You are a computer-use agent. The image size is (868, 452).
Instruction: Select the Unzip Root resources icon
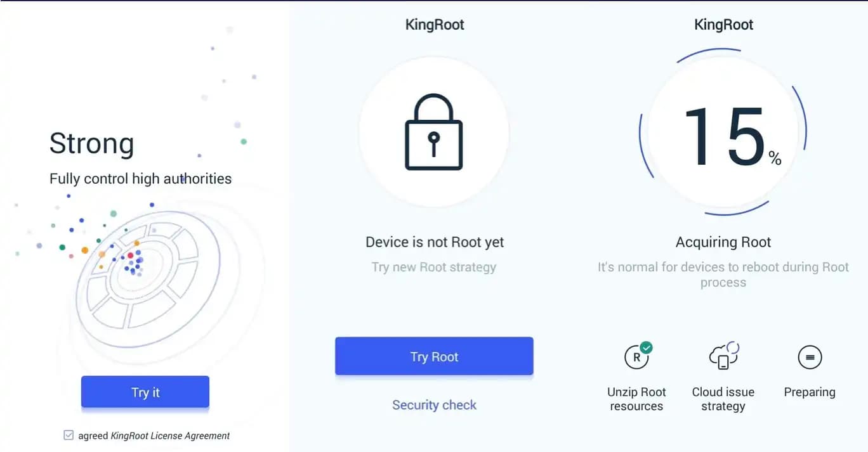pyautogui.click(x=636, y=358)
